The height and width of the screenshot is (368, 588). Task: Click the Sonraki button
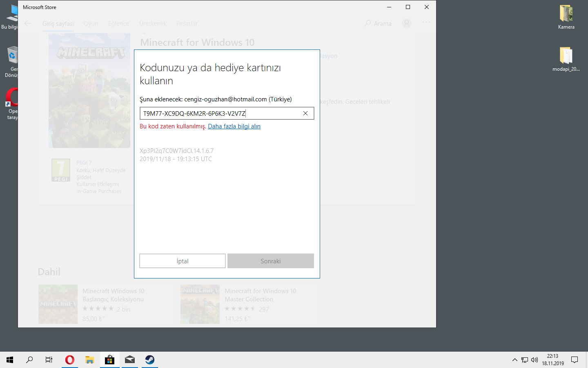271,261
